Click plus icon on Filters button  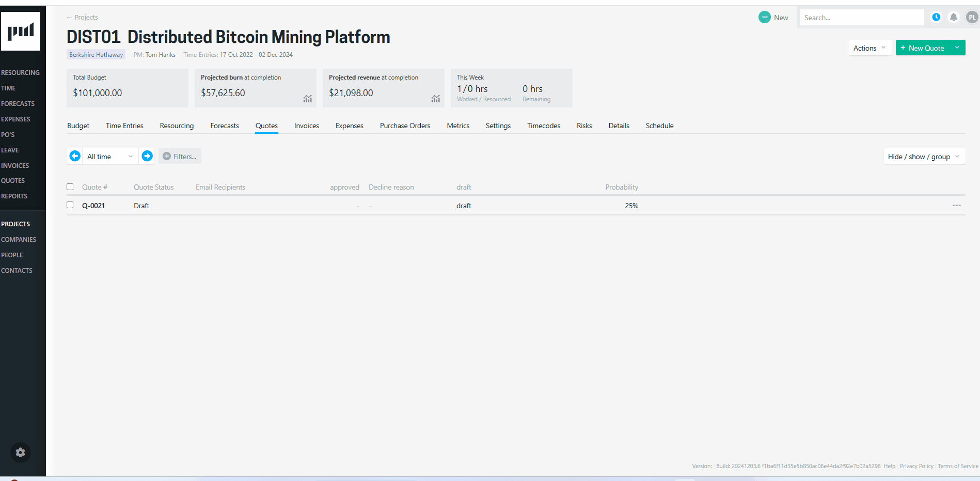click(167, 156)
